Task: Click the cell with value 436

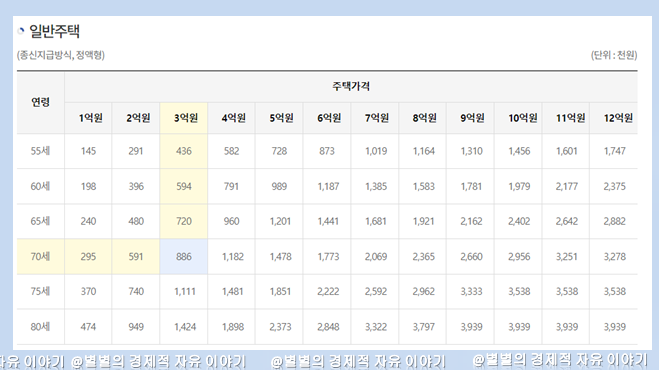Action: pos(184,151)
